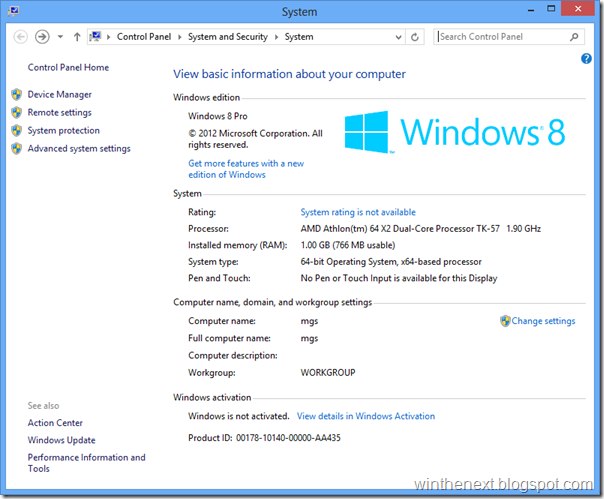Open Advanced system settings

click(79, 149)
